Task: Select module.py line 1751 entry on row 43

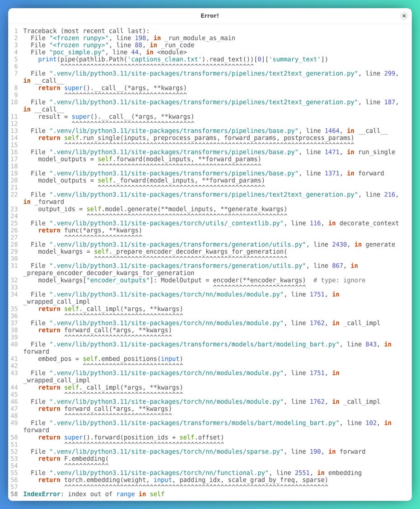Action: pyautogui.click(x=181, y=376)
